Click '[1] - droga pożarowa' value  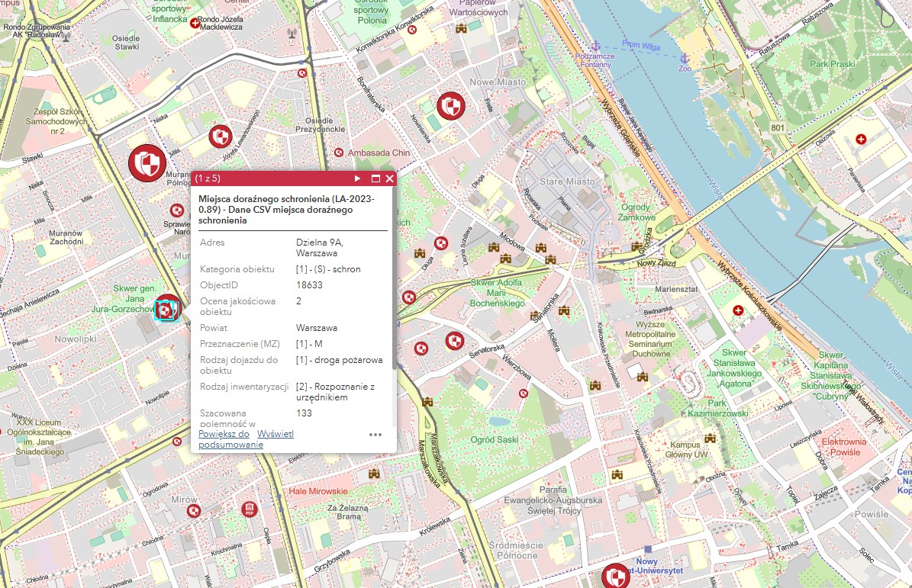click(x=339, y=360)
